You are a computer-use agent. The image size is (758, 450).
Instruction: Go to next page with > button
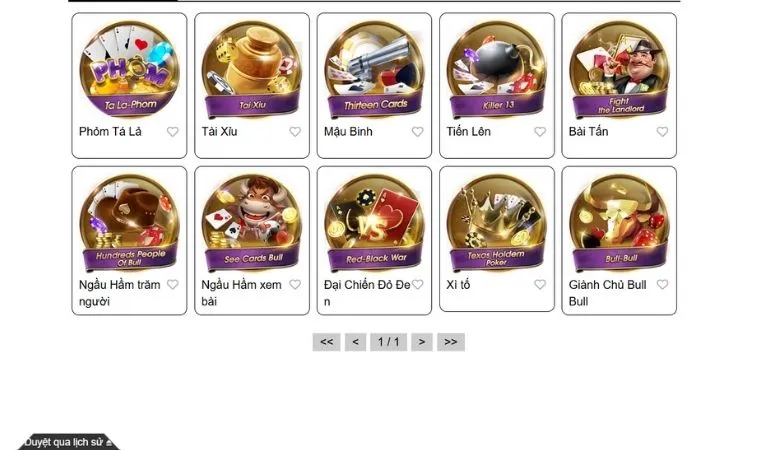click(422, 342)
